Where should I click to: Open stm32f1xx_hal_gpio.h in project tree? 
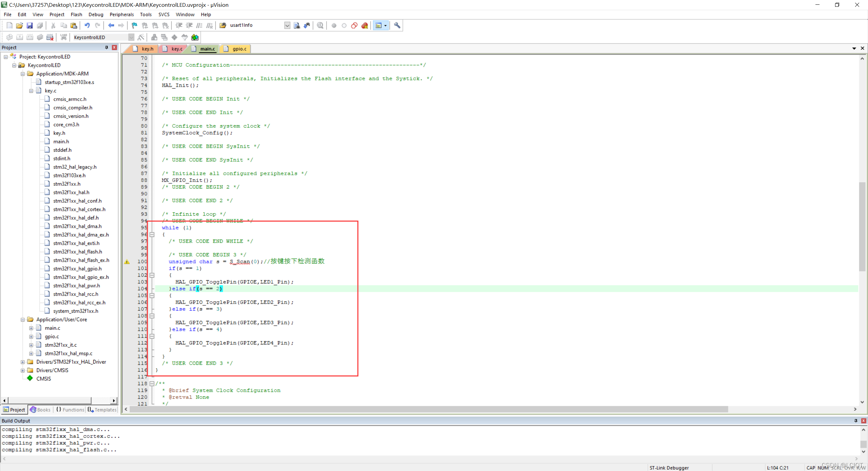click(77, 269)
